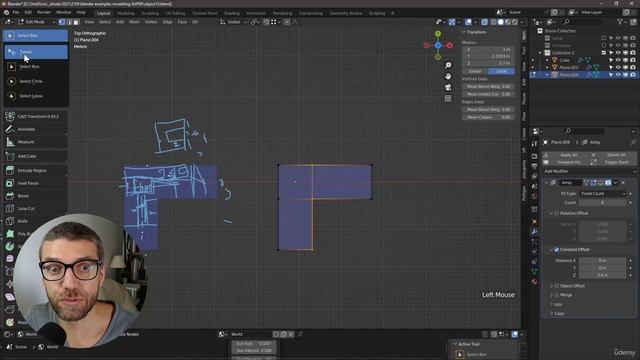
Task: Select rendered viewport shading mode
Action: click(x=515, y=22)
